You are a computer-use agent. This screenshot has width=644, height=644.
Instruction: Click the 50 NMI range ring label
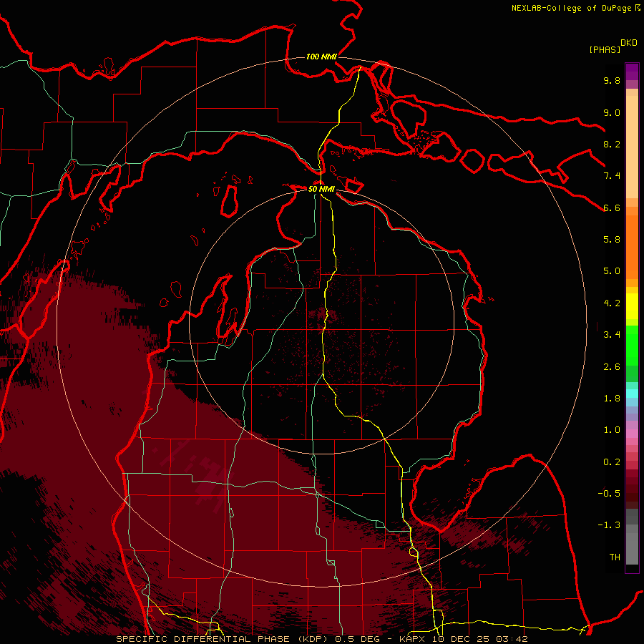[x=321, y=190]
